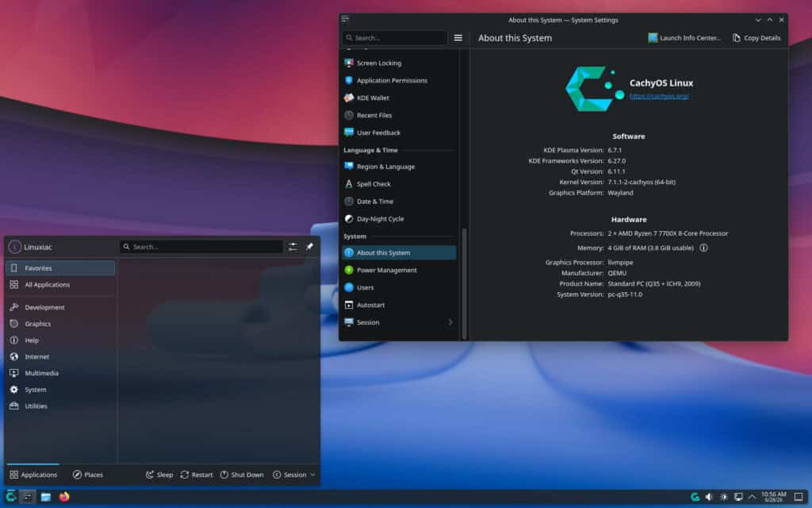Click the Linuxiac user avatar
The height and width of the screenshot is (508, 812).
pos(14,247)
